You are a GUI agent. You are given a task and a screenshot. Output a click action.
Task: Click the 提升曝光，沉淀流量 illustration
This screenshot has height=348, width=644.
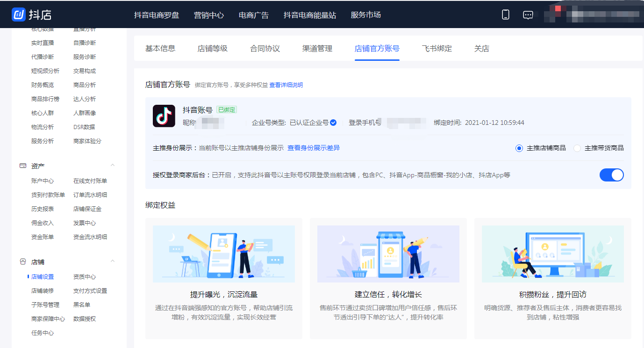pyautogui.click(x=224, y=254)
